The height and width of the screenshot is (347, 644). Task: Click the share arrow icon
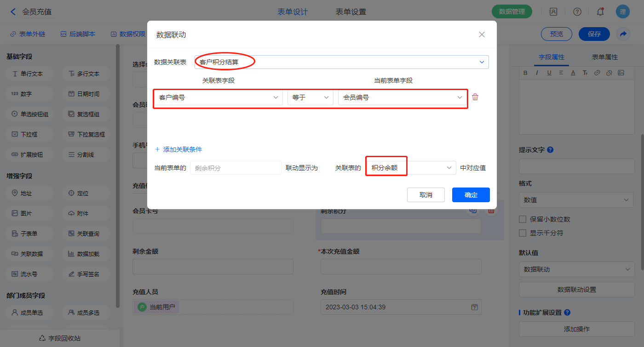623,34
